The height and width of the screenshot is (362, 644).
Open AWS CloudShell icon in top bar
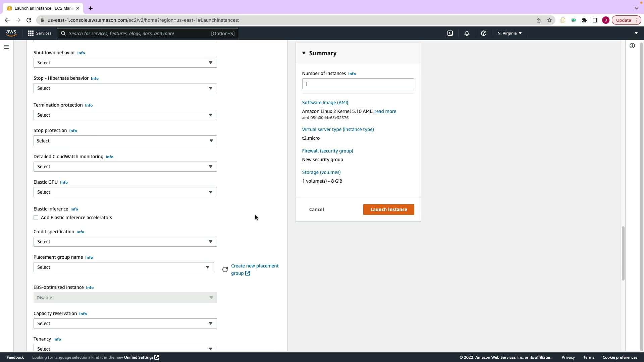click(x=450, y=33)
